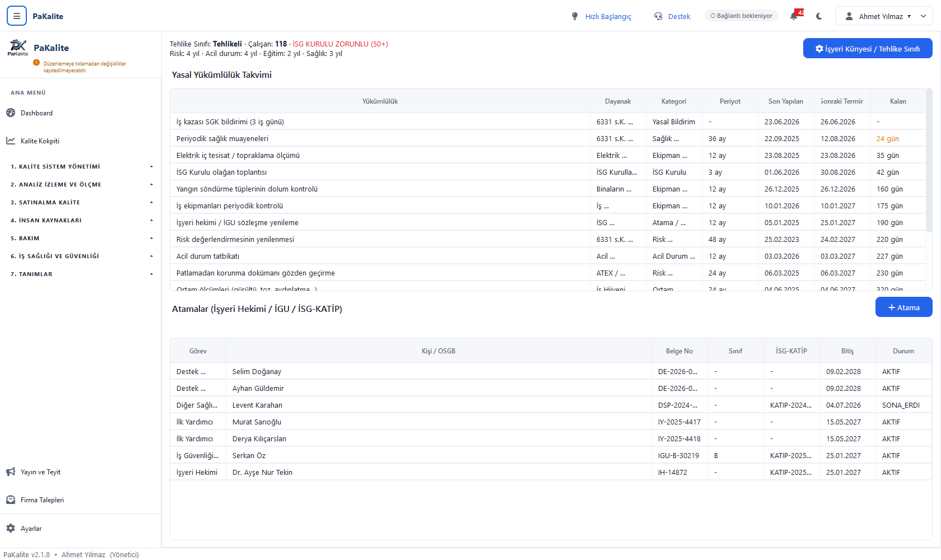This screenshot has width=941, height=560.
Task: Select row İş kazası SGK bildirimi
Action: pos(548,122)
